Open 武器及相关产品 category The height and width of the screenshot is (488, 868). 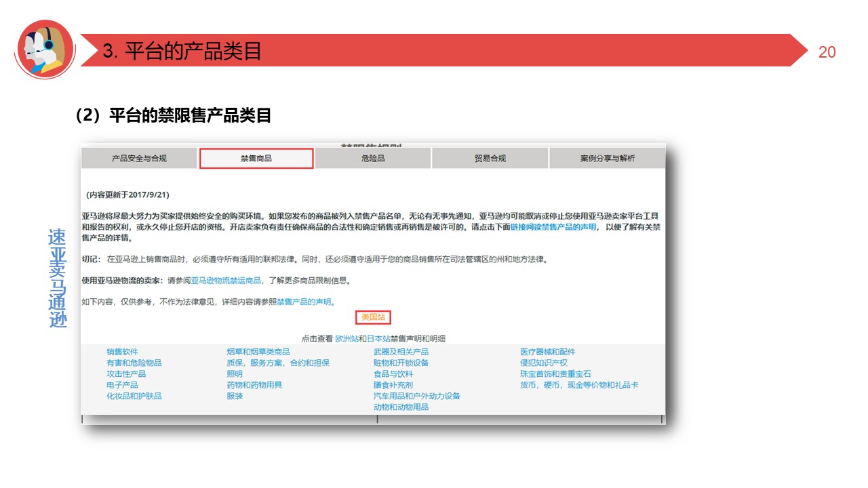point(401,352)
